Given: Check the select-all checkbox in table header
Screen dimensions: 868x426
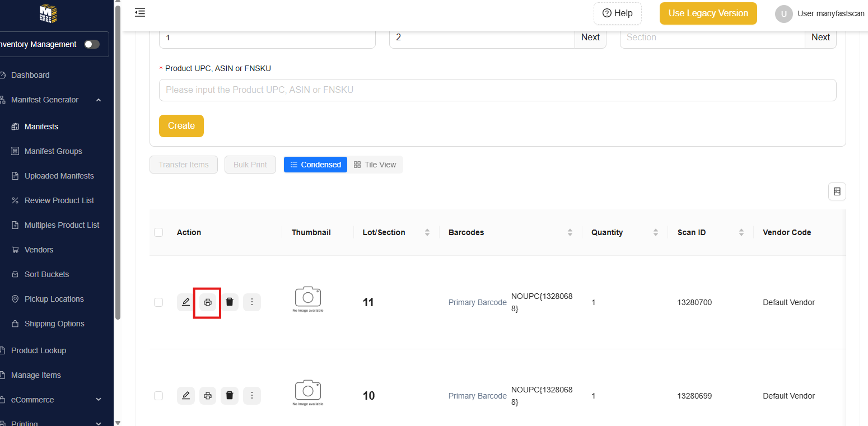Looking at the screenshot, I should (x=158, y=232).
